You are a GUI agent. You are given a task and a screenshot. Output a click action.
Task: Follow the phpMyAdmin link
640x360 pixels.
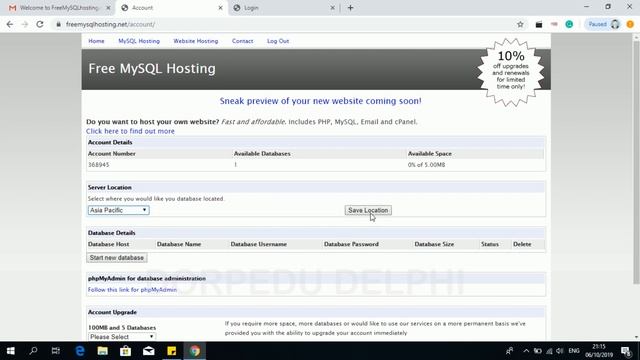tap(132, 290)
